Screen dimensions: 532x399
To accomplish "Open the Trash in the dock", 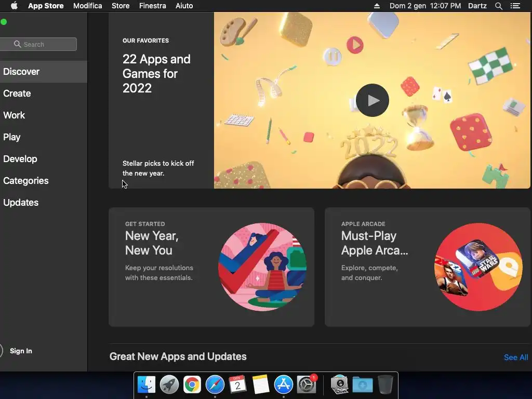I will coord(385,384).
